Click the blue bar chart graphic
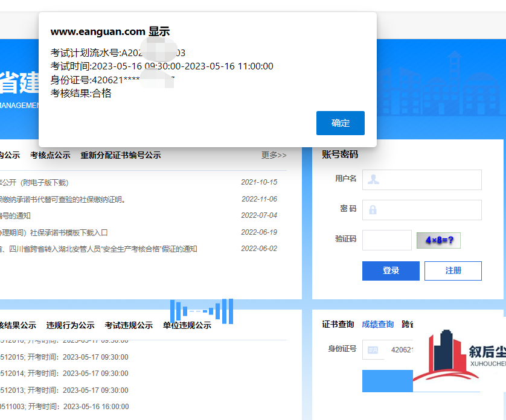This screenshot has height=420, width=506. (201, 311)
